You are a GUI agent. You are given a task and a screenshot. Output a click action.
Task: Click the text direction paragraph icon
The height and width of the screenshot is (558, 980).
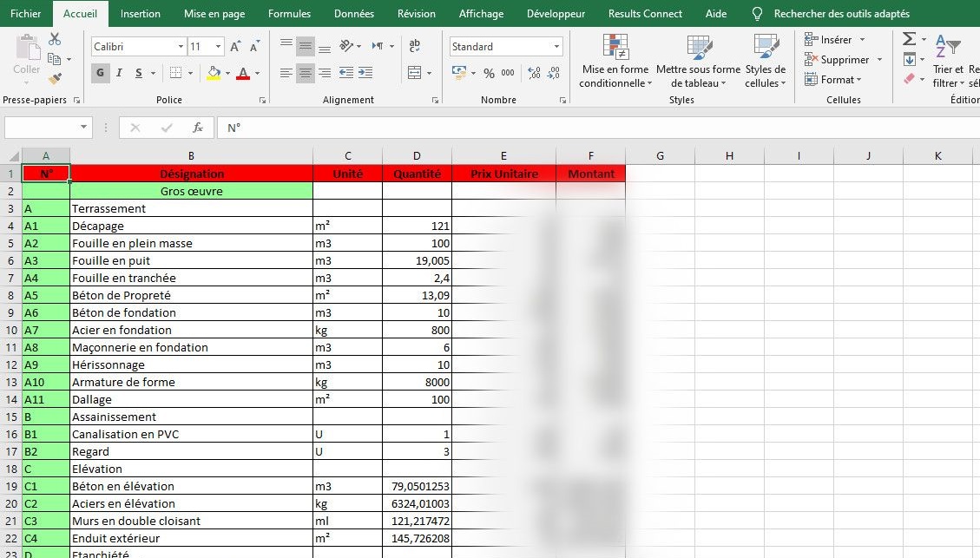point(378,46)
